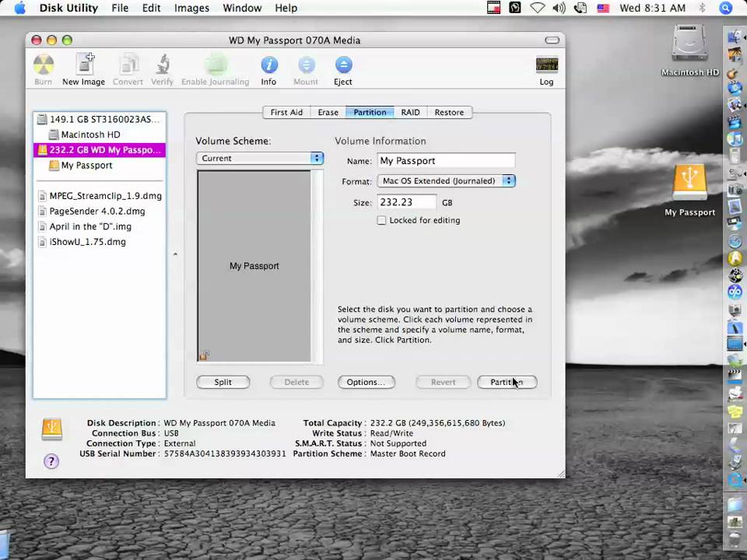Click the US flag input menu
Image resolution: width=747 pixels, height=560 pixels.
tap(603, 8)
